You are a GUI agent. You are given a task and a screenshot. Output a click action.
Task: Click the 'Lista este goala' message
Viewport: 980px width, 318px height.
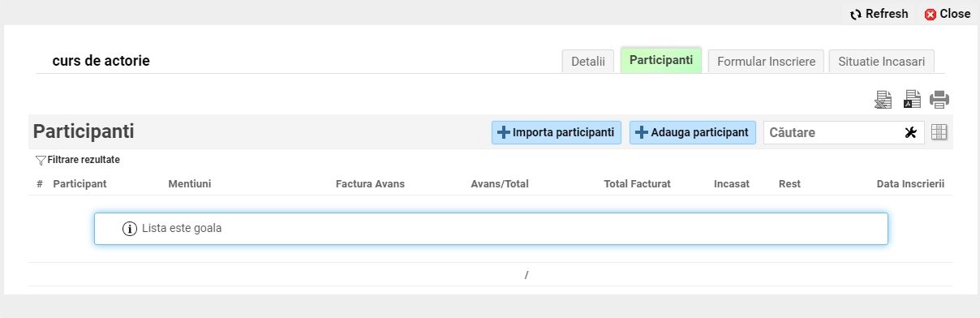tap(491, 229)
